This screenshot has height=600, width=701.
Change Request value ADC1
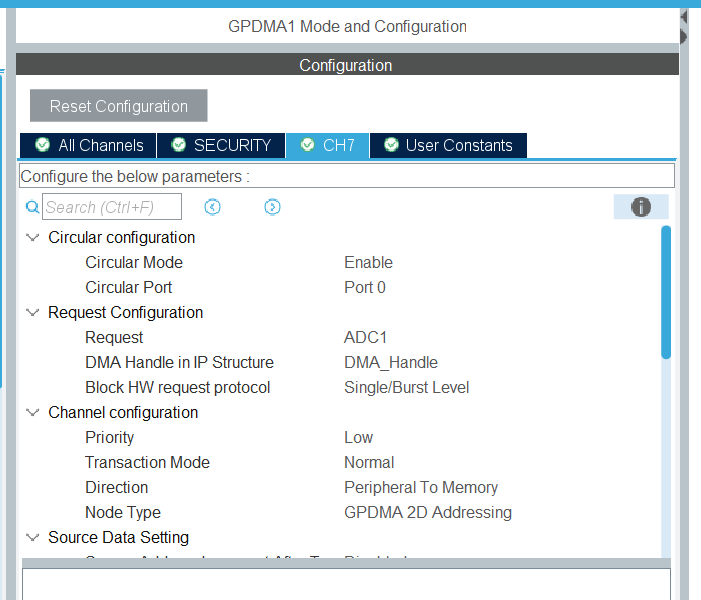[365, 338]
